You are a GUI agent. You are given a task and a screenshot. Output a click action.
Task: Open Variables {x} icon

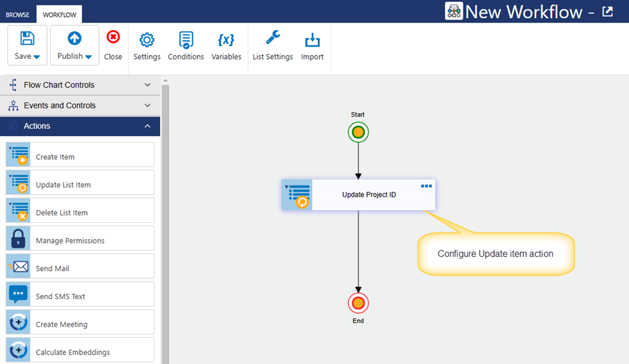tap(226, 39)
